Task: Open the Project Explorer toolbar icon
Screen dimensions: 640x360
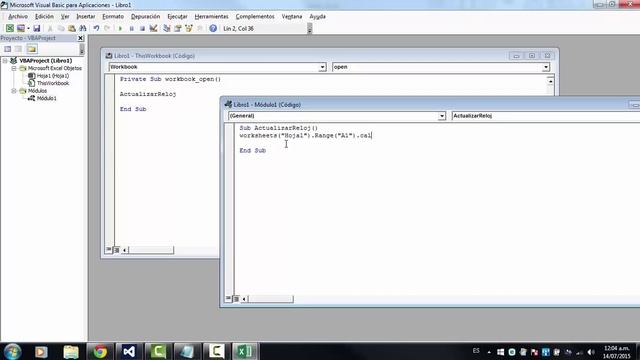Action: tap(167, 28)
